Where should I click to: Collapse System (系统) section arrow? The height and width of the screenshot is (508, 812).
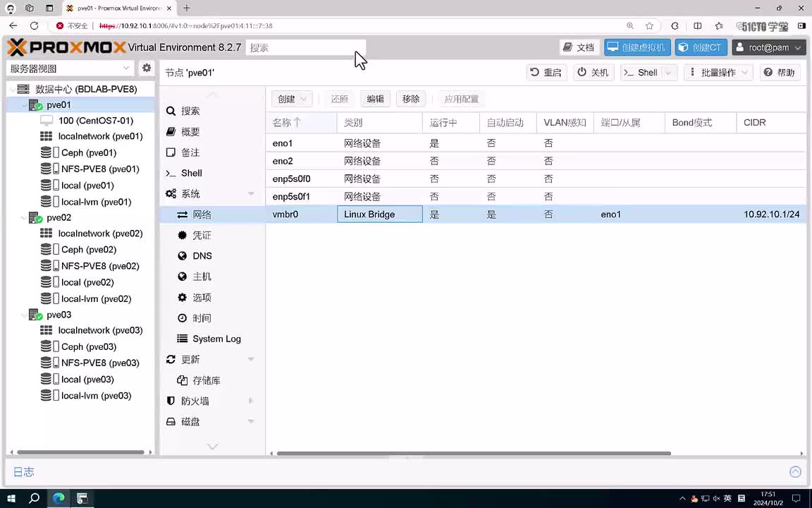point(251,194)
